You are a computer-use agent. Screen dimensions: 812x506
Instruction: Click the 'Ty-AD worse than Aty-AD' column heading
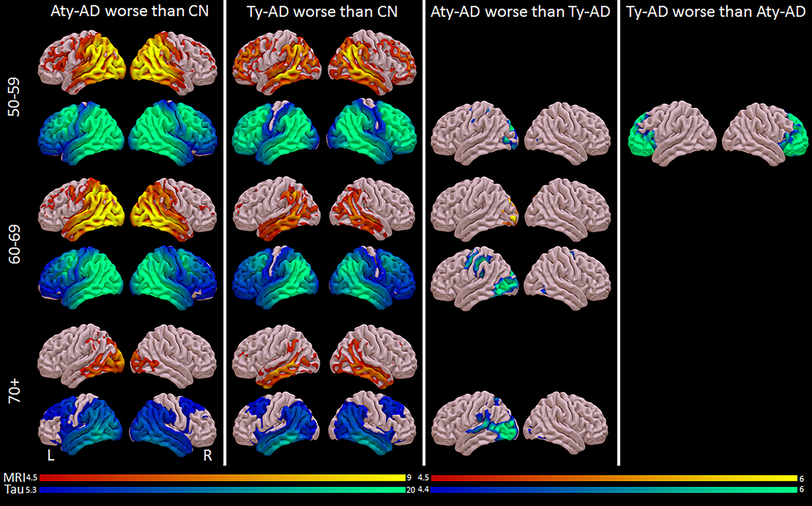click(x=716, y=12)
